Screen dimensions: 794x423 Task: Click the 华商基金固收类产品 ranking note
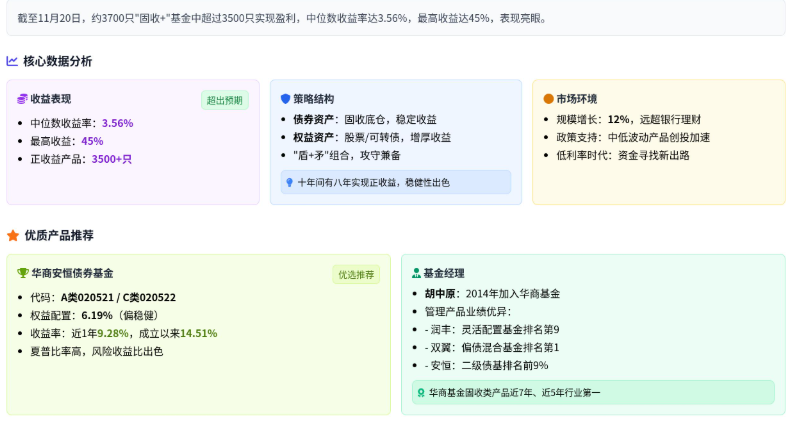514,393
